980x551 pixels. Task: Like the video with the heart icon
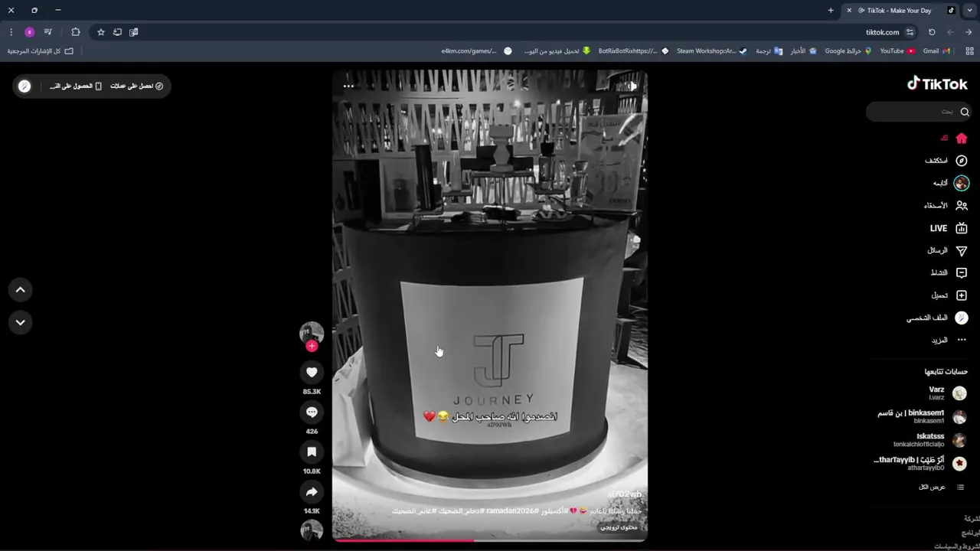[312, 373]
